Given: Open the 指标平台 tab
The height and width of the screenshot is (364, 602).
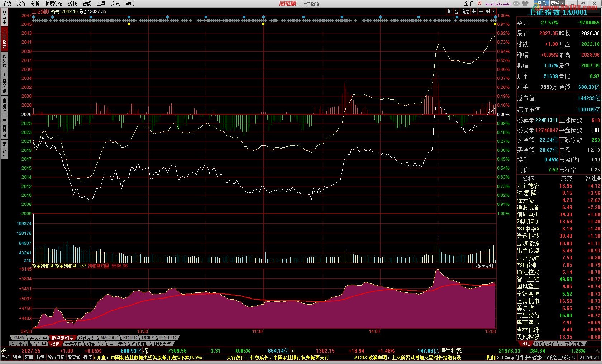Looking at the screenshot, I should pos(19,344).
